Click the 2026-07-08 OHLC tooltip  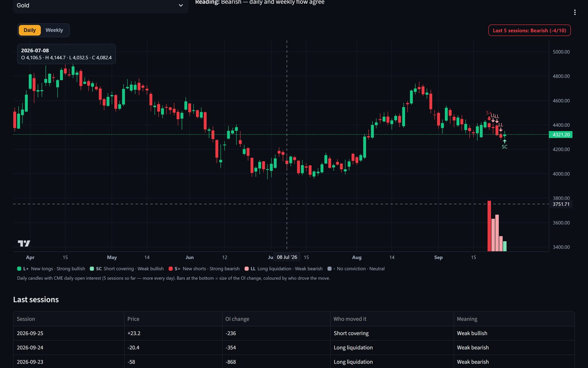click(67, 54)
